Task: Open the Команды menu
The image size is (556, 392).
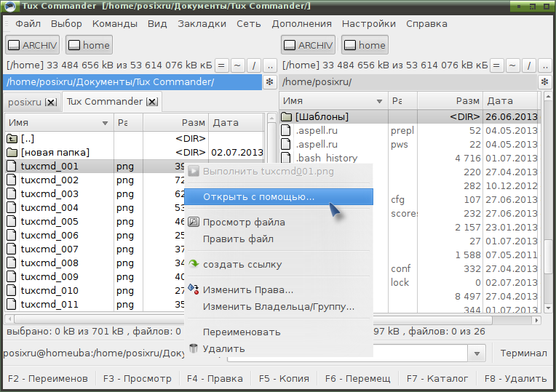Action: point(114,24)
